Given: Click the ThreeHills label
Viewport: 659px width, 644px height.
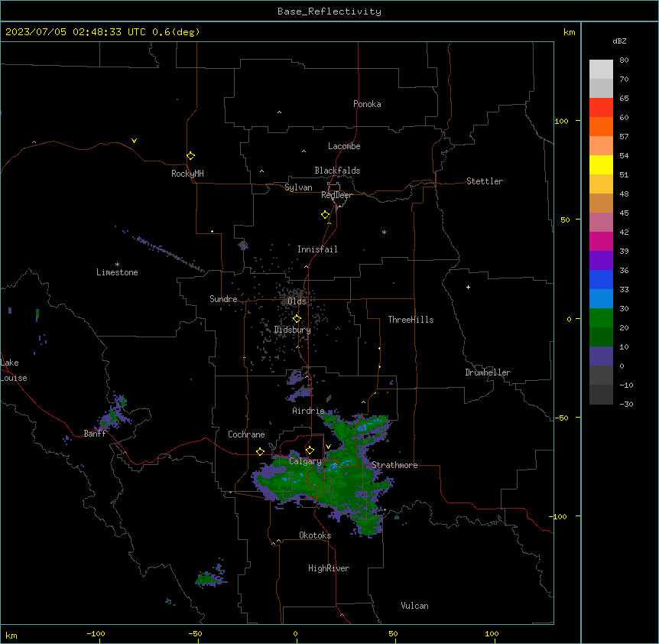Looking at the screenshot, I should point(411,320).
